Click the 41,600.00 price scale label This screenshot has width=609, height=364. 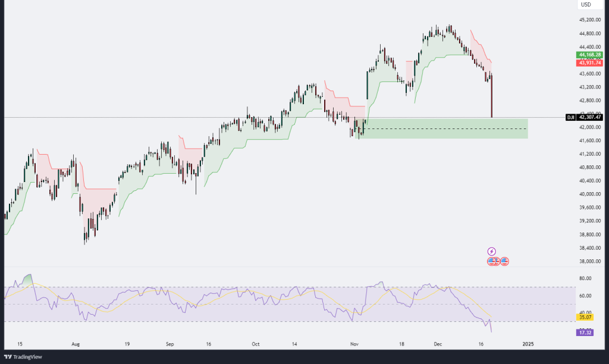(x=590, y=140)
